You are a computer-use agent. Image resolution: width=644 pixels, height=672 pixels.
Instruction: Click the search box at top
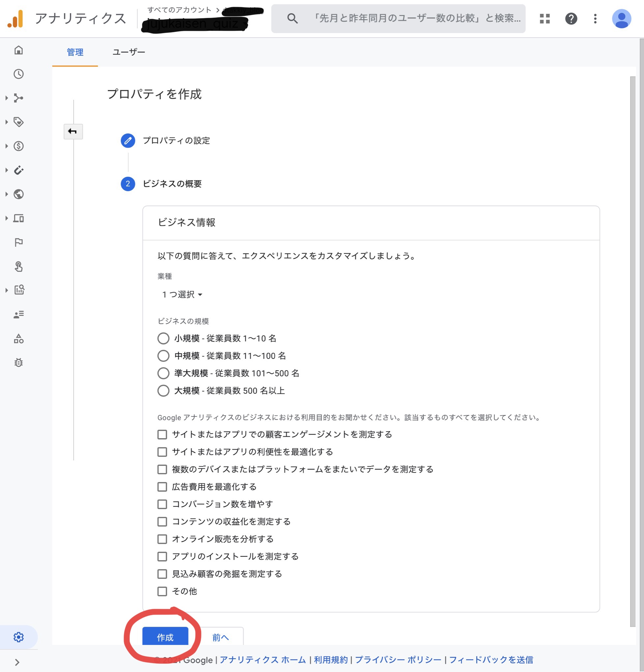pyautogui.click(x=398, y=18)
